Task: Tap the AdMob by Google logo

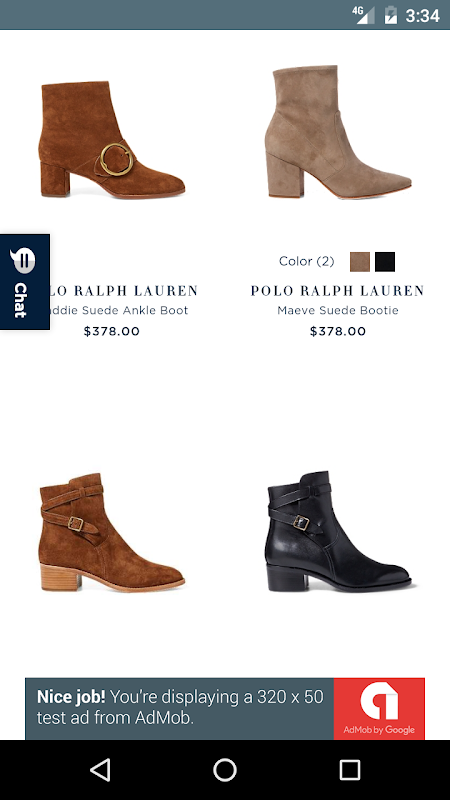Action: coord(379,709)
